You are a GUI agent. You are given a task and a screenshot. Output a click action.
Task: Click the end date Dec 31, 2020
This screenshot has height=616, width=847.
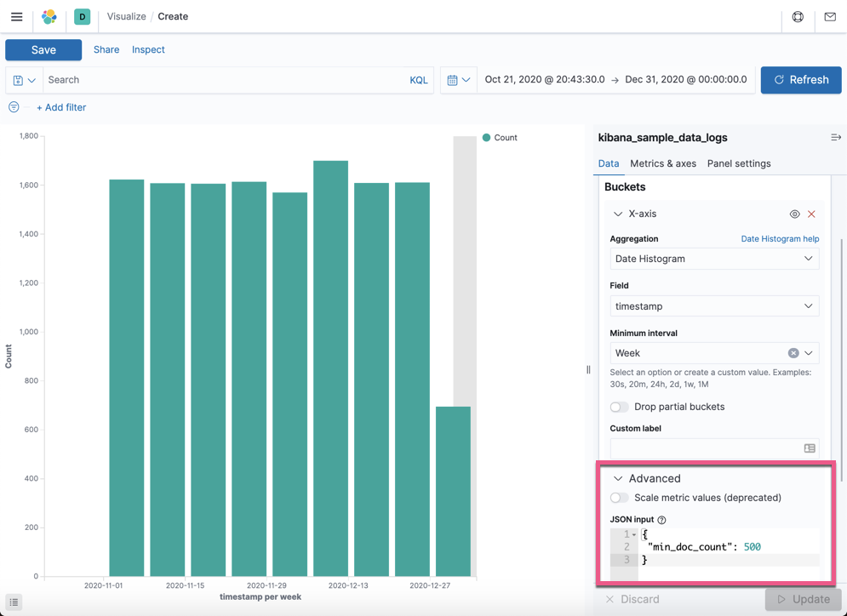tap(686, 79)
